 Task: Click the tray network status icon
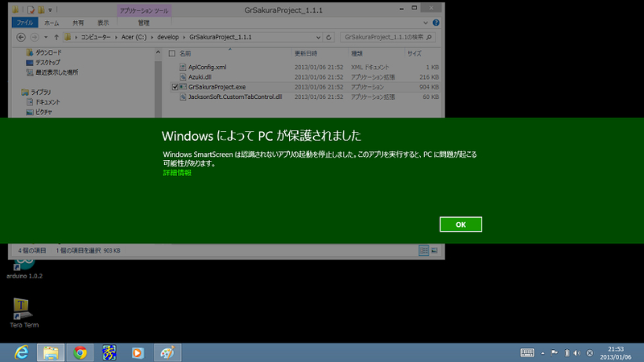pos(590,352)
